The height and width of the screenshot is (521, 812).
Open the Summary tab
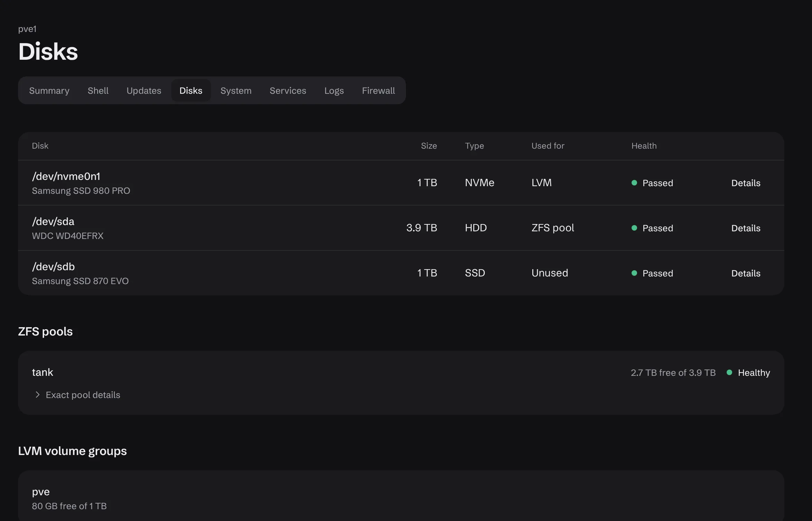click(49, 91)
